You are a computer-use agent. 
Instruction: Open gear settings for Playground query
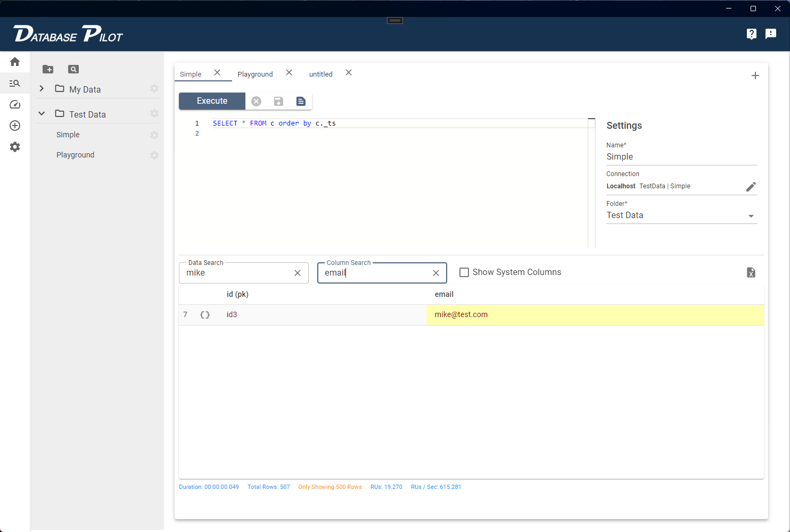(154, 155)
